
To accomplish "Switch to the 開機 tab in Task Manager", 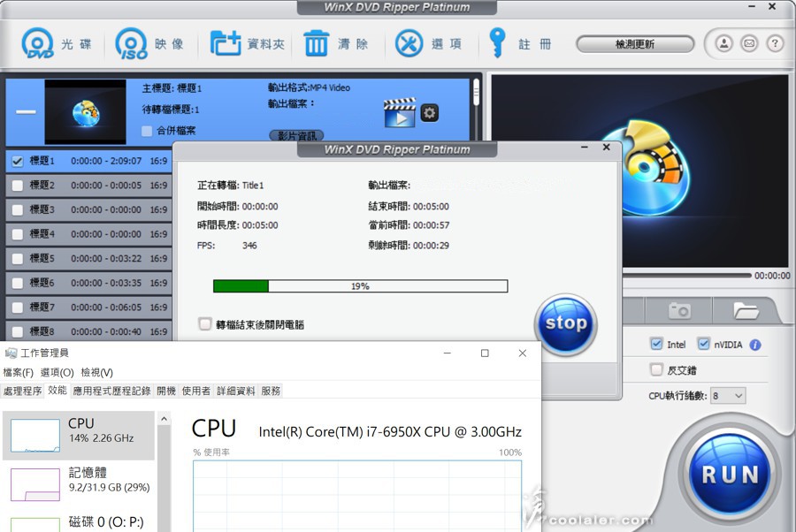I will [166, 391].
